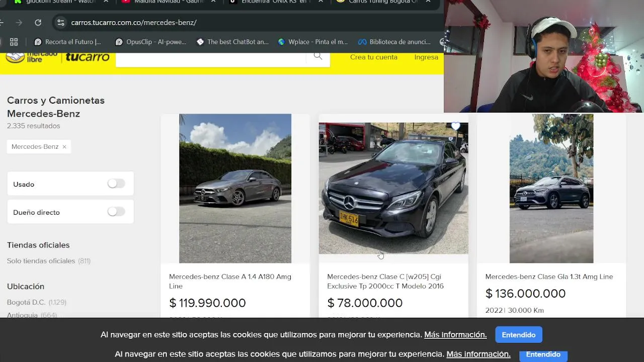The image size is (644, 362).
Task: Click the gray GLA car photo
Action: [551, 189]
